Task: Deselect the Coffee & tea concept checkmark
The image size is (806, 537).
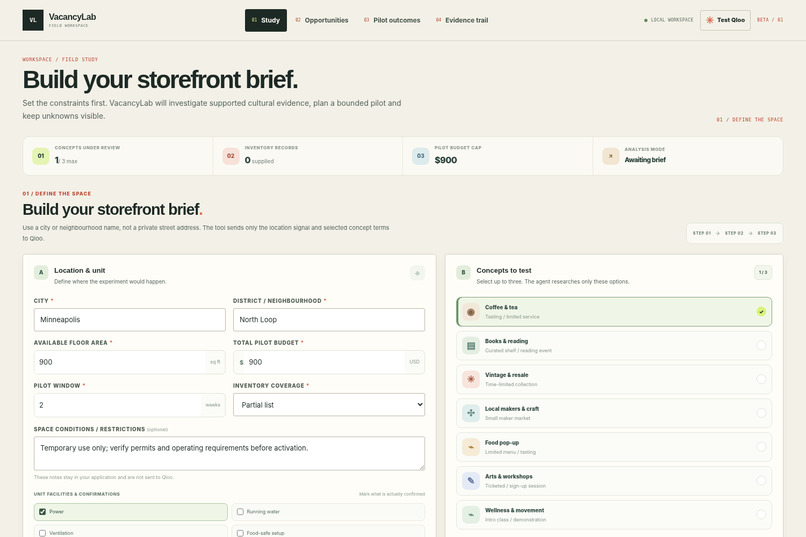Action: coord(761,311)
